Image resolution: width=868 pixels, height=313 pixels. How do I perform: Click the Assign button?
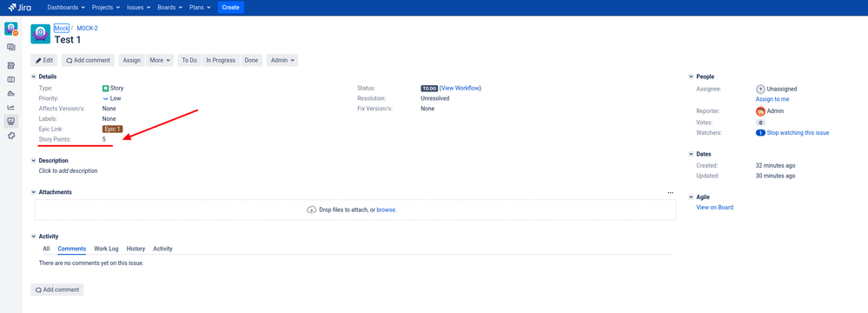coord(132,60)
